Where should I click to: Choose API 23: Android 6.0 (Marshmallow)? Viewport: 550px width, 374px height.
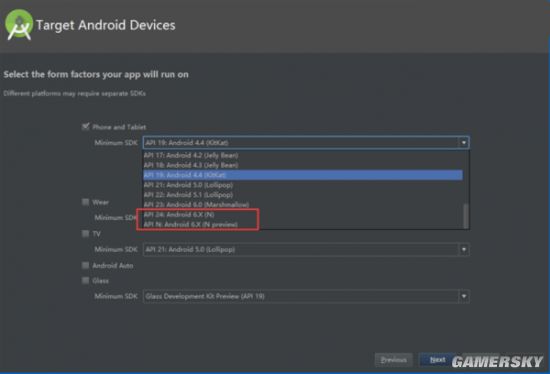tap(303, 205)
